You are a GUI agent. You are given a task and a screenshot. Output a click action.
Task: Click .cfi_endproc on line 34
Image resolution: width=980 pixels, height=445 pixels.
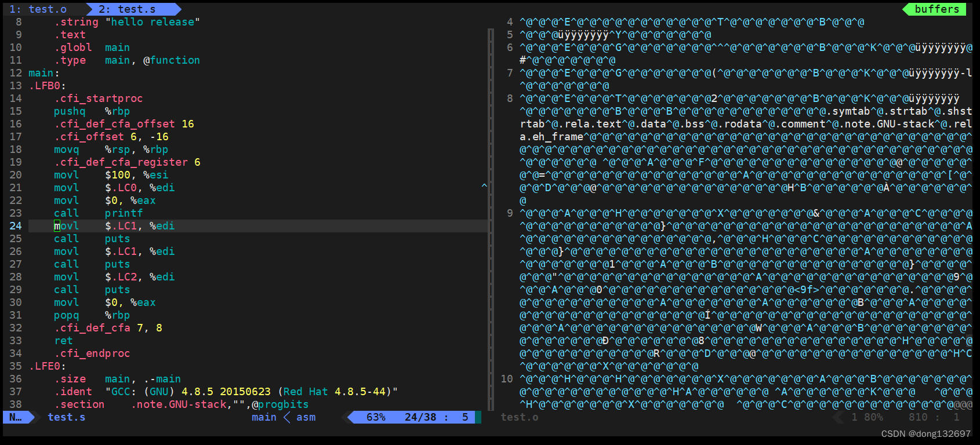pos(92,353)
